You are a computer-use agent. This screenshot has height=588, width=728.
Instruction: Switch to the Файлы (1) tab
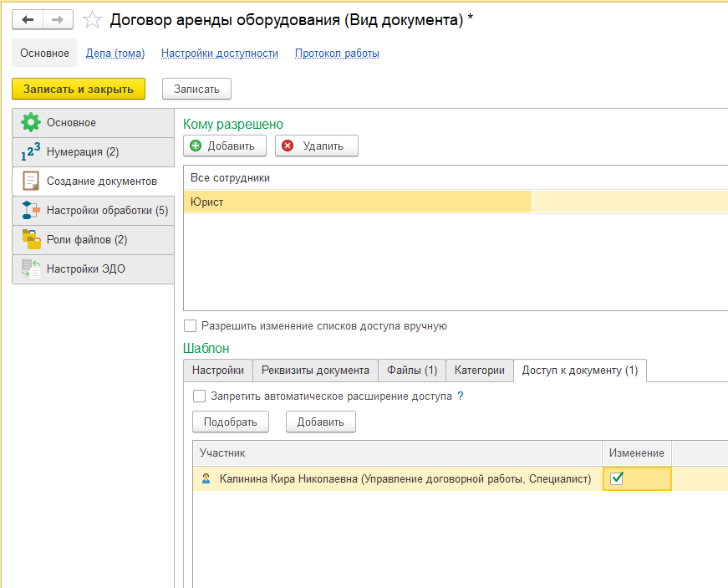point(412,370)
